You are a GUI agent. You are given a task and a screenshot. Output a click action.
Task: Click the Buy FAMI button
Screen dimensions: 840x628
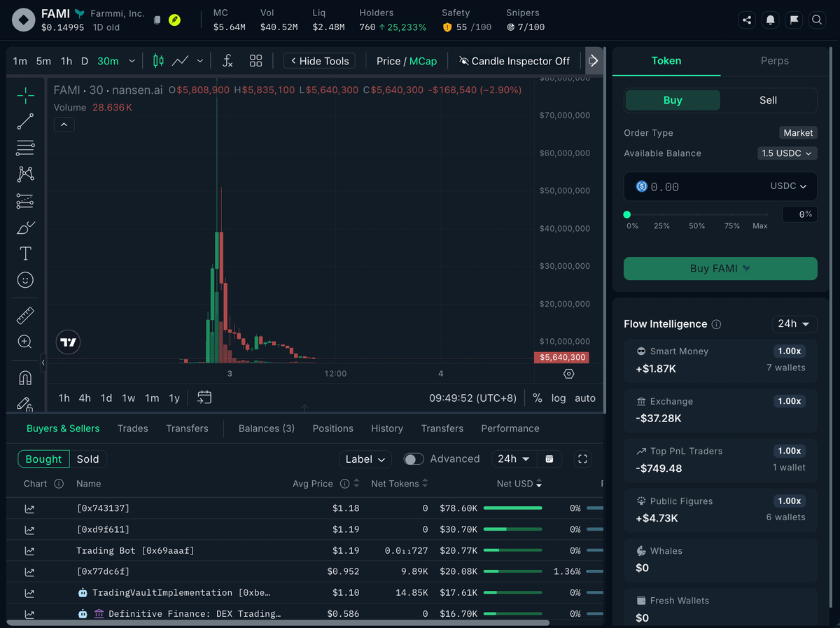(x=720, y=268)
